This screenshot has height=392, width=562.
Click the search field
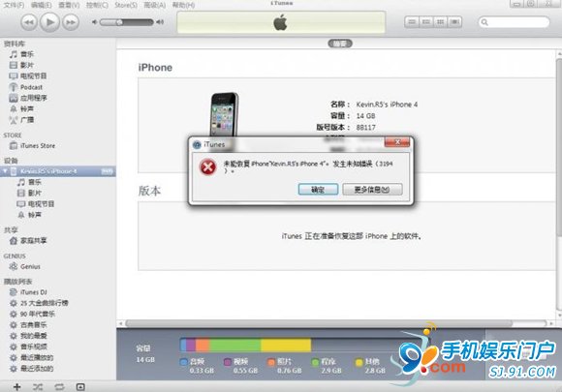coord(514,22)
